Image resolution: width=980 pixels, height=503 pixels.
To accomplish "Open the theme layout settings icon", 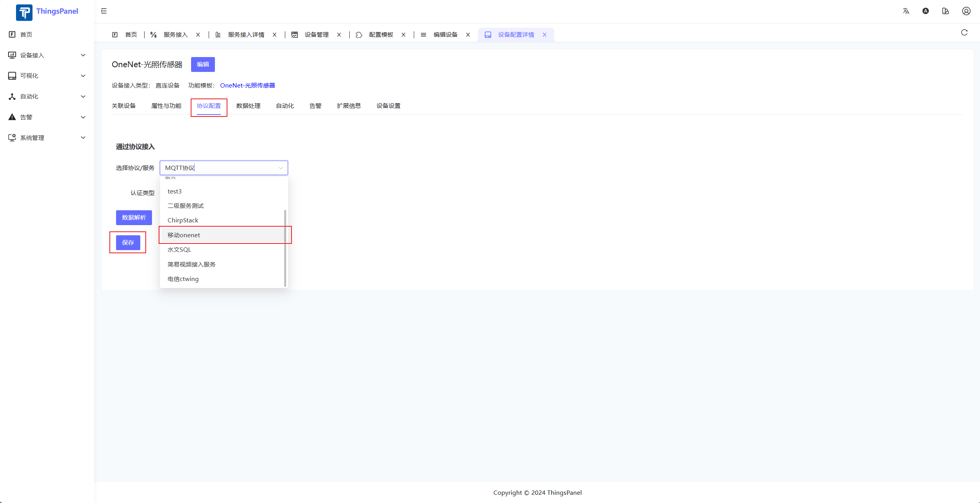I will click(x=945, y=11).
